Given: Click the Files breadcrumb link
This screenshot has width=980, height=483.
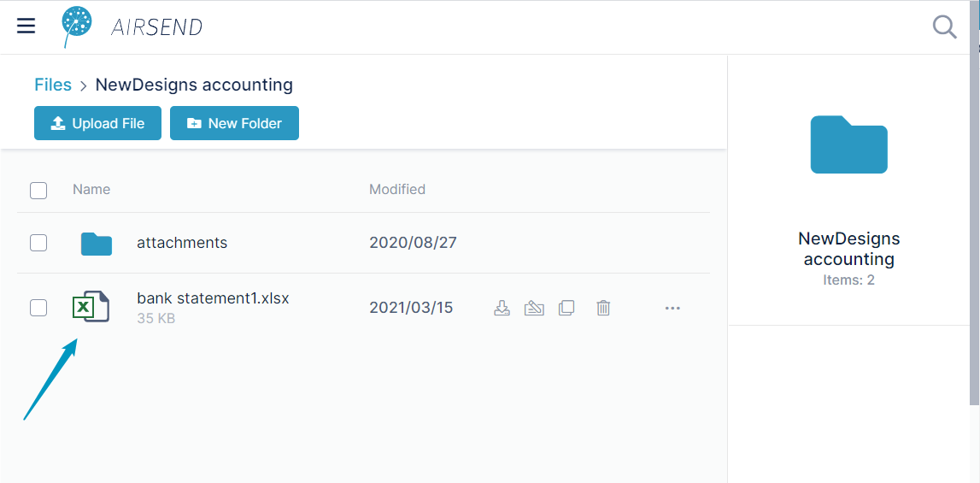Looking at the screenshot, I should (53, 85).
